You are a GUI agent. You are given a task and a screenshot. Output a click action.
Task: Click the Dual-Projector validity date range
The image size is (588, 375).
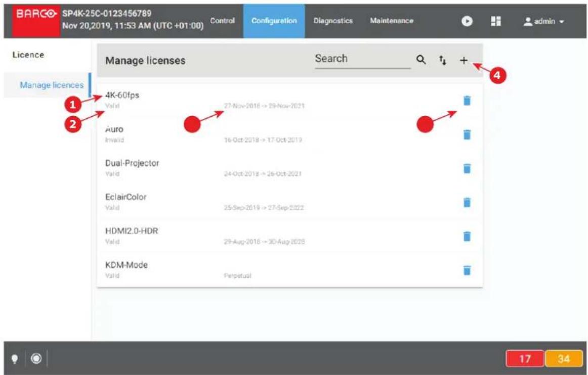click(263, 174)
